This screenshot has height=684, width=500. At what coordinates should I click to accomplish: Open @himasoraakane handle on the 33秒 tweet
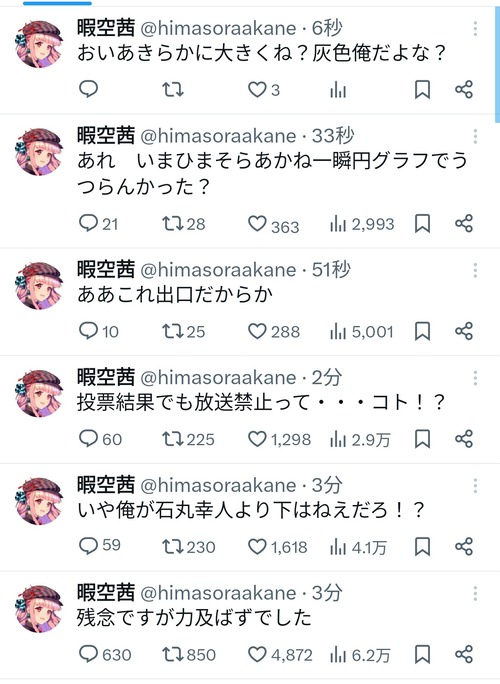pyautogui.click(x=218, y=136)
